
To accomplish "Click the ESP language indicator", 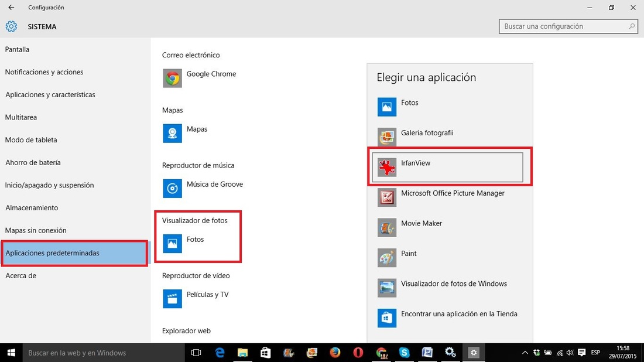I will [595, 353].
